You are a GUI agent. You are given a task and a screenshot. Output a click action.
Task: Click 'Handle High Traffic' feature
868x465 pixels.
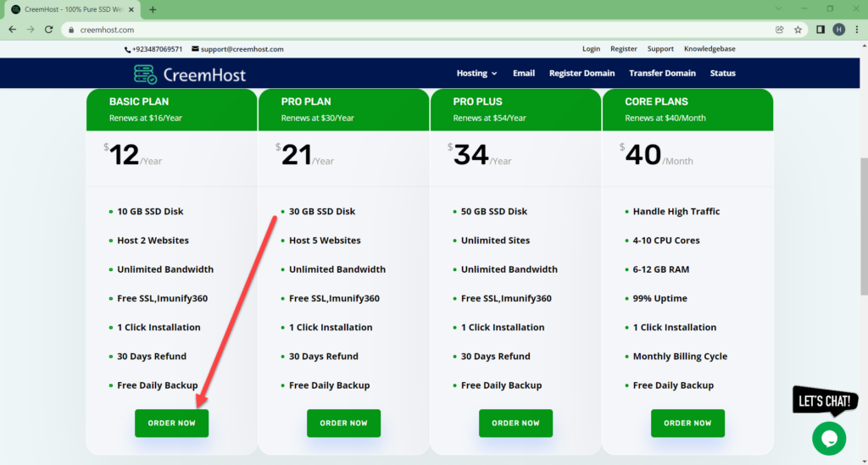(x=676, y=211)
